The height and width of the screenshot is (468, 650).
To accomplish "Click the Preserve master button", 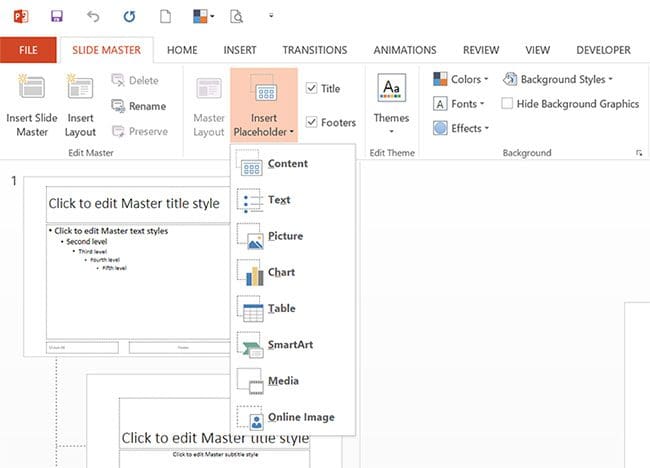I will tap(140, 131).
